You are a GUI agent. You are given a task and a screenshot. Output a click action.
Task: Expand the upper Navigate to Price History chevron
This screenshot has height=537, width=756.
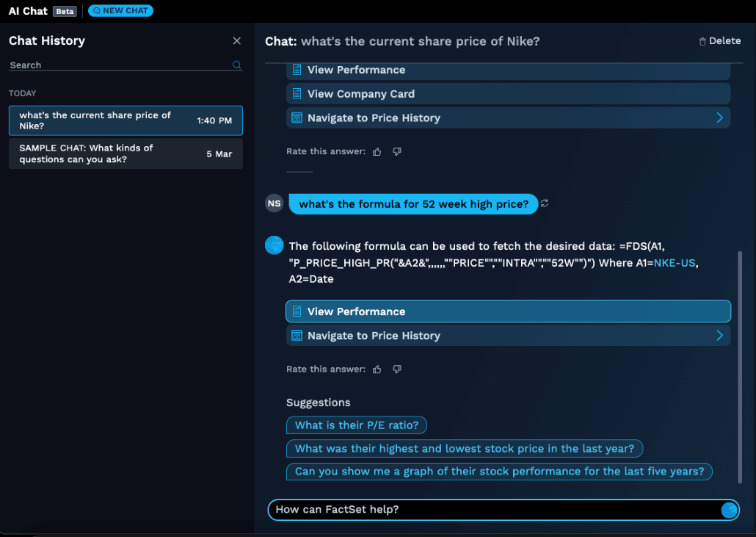pos(719,118)
